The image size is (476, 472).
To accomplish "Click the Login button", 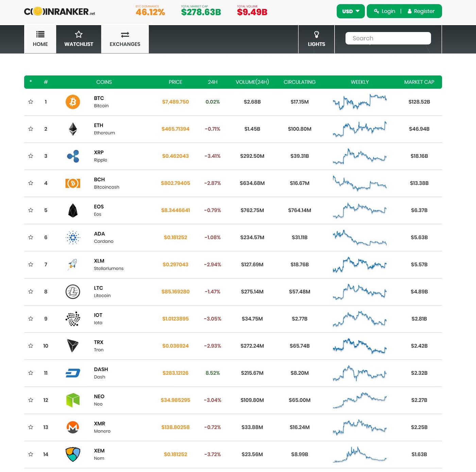I will coord(385,11).
